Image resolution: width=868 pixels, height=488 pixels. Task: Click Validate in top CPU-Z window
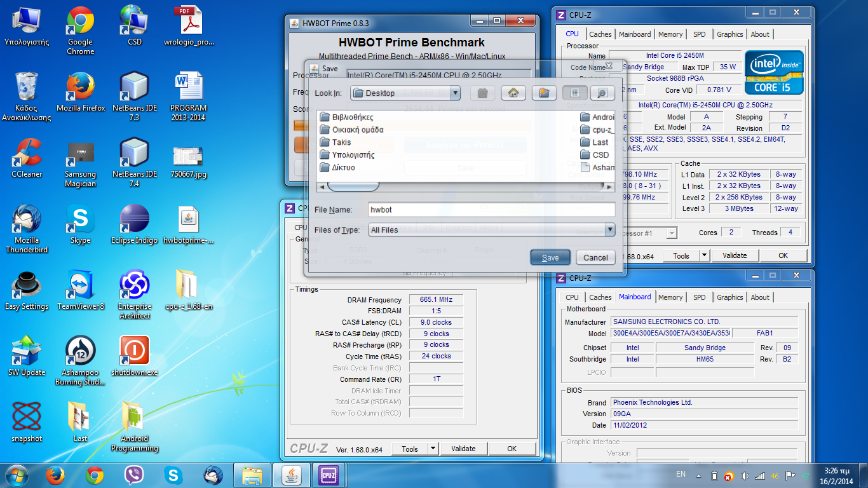[x=735, y=255]
